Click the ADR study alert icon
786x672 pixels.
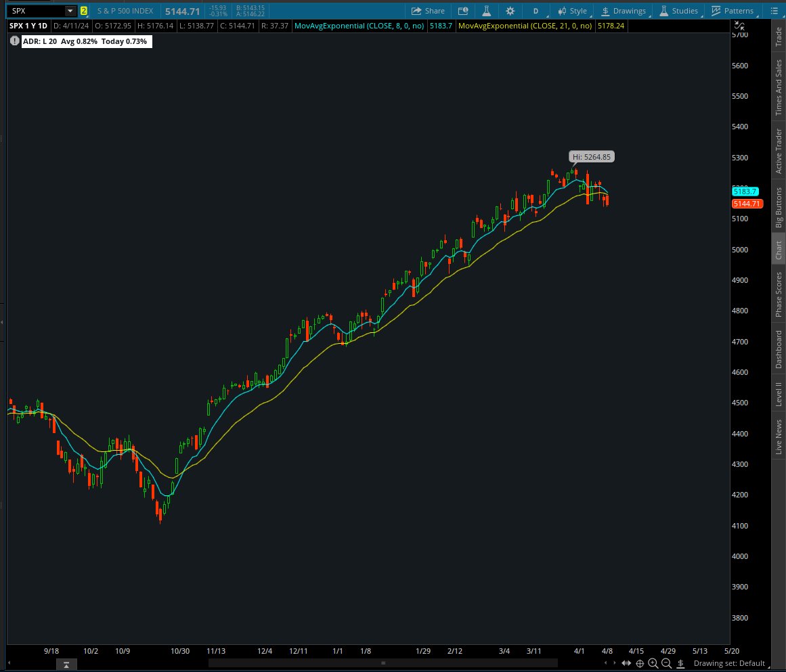[x=14, y=41]
